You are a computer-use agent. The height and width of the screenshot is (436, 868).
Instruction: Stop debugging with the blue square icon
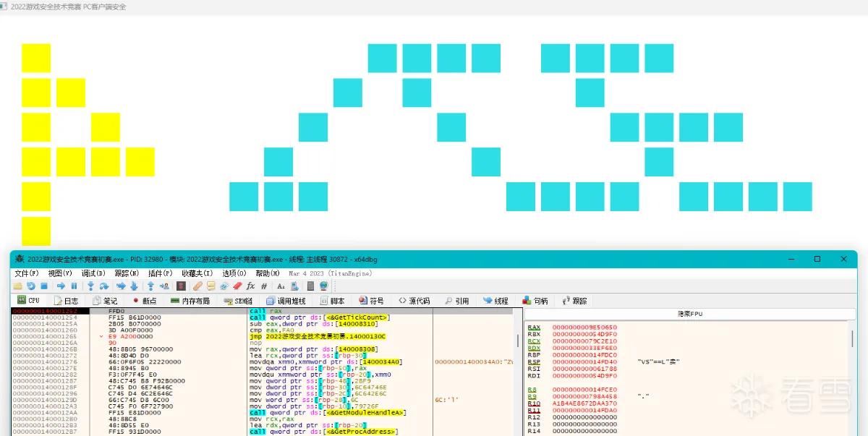pos(44,286)
